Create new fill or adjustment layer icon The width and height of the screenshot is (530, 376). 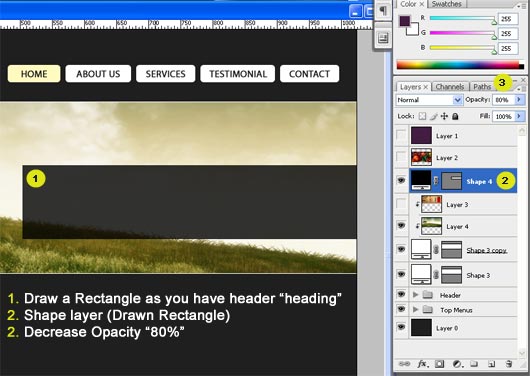coord(457,364)
